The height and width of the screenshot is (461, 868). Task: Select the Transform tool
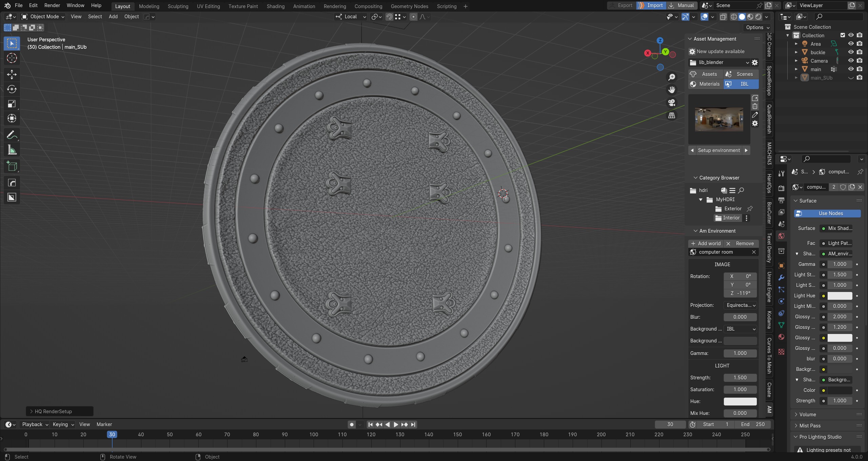coord(12,119)
